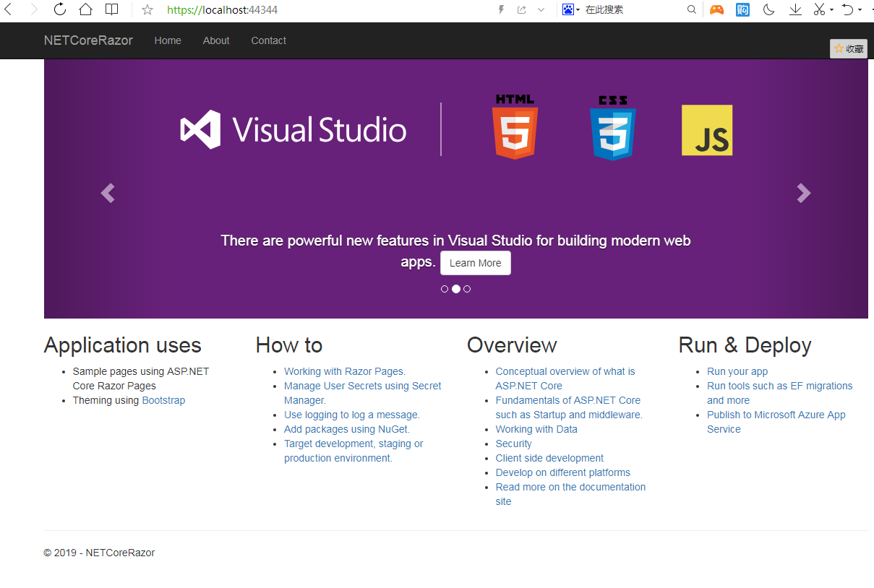874x588 pixels.
Task: Click the © 2019 - NETCoreRazor footer text
Action: (99, 553)
